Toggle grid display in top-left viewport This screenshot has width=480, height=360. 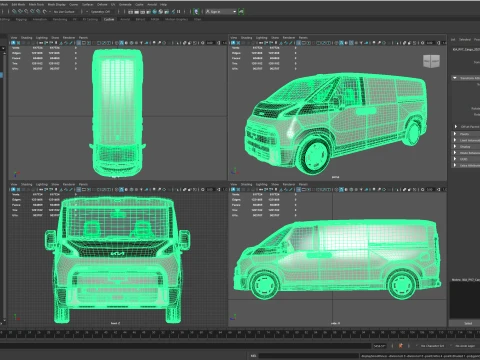tap(79, 43)
